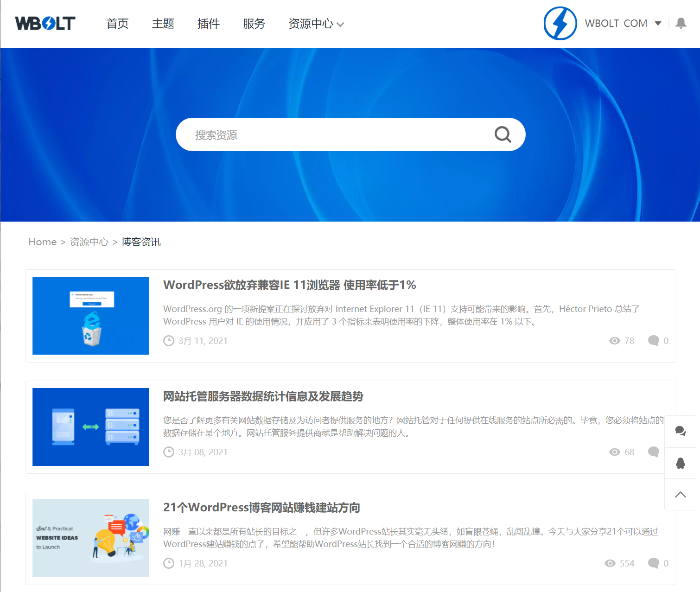Click the floating bell icon on right edge
Image resolution: width=700 pixels, height=592 pixels.
click(x=680, y=463)
